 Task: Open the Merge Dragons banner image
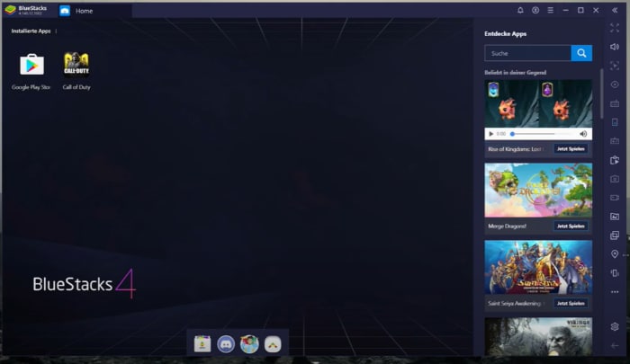[538, 190]
